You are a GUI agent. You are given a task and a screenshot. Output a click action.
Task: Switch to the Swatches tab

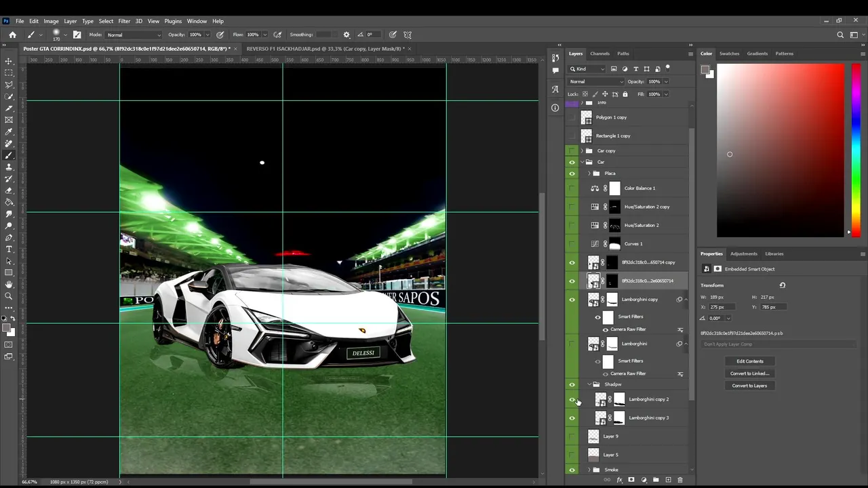click(x=729, y=54)
